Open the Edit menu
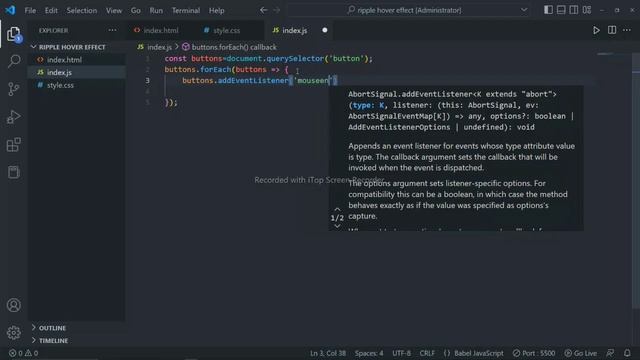The width and height of the screenshot is (640, 360). (x=51, y=10)
